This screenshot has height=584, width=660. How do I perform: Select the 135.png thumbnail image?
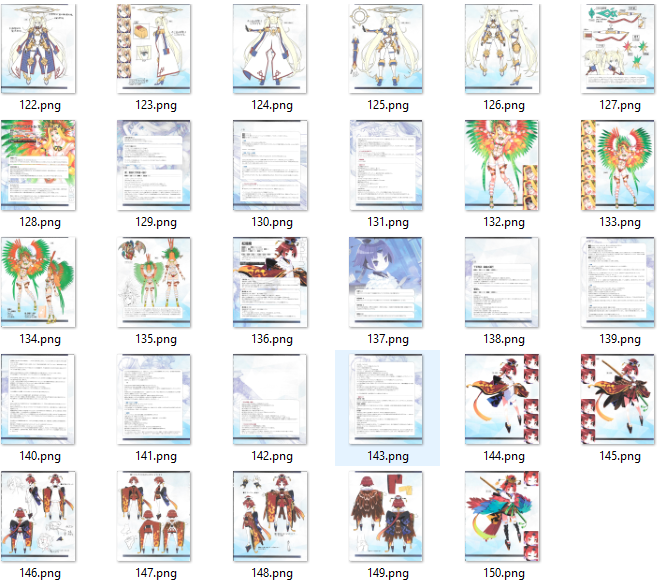154,283
